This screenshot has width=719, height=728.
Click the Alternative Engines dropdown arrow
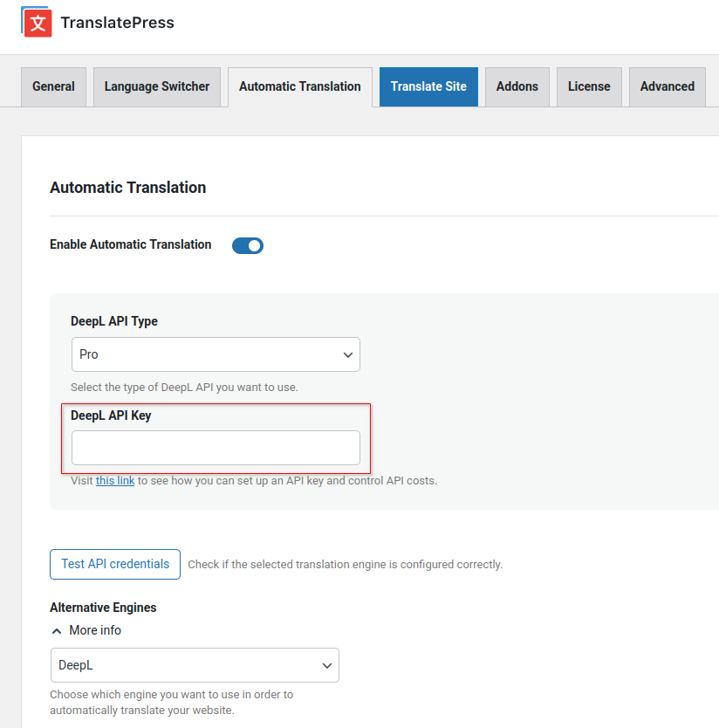pos(326,665)
